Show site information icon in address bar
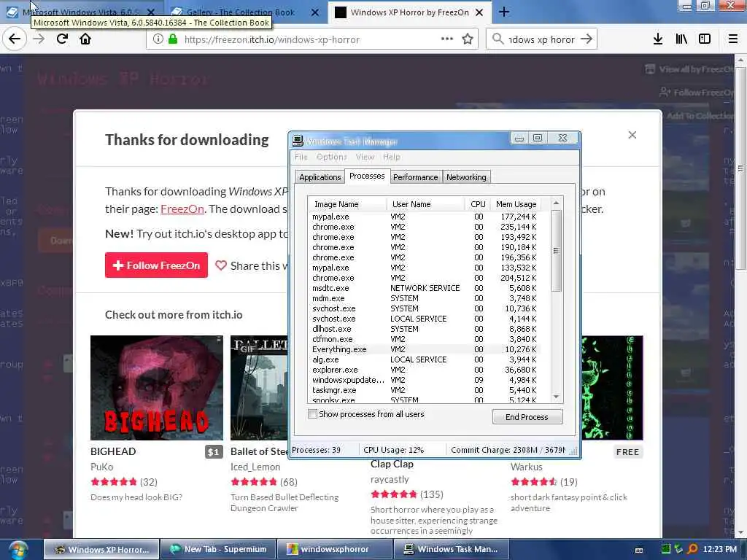 pos(158,39)
